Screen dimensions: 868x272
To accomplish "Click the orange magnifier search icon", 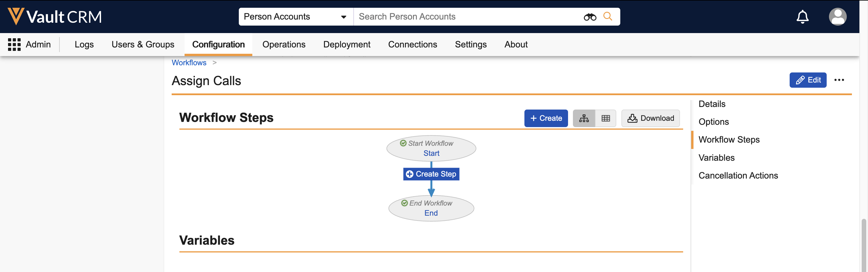I will (608, 16).
